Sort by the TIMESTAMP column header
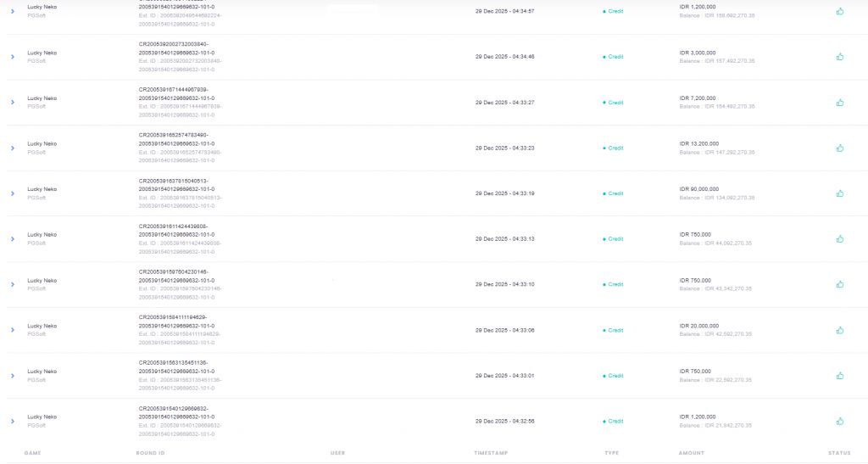The image size is (868, 464). click(x=491, y=453)
